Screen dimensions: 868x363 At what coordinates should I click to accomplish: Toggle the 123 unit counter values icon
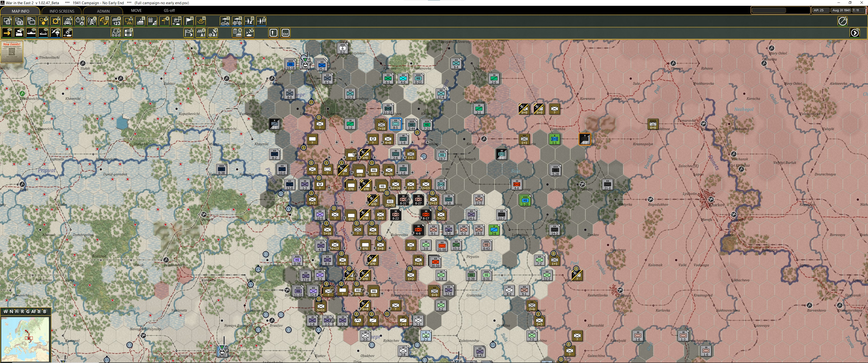coord(116,21)
